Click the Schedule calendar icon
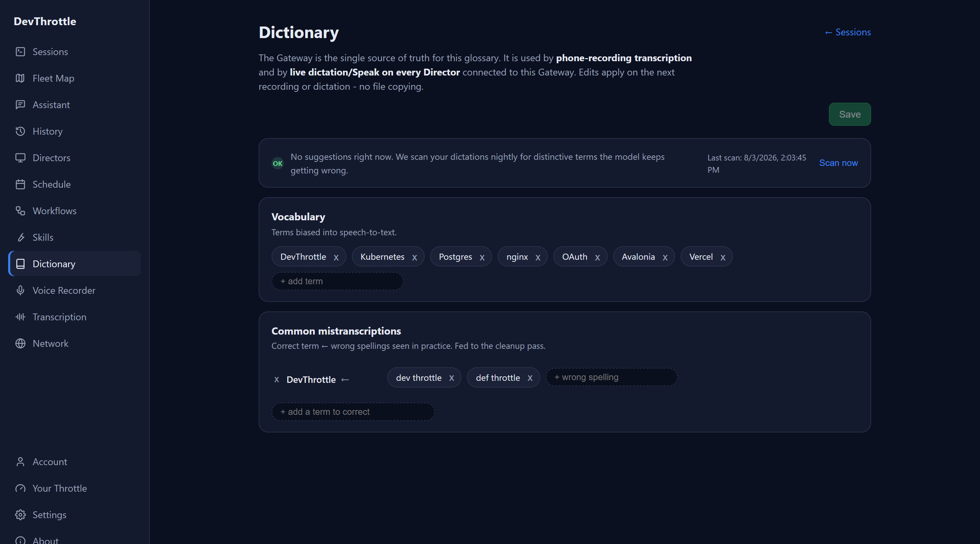The width and height of the screenshot is (980, 544). [x=20, y=184]
